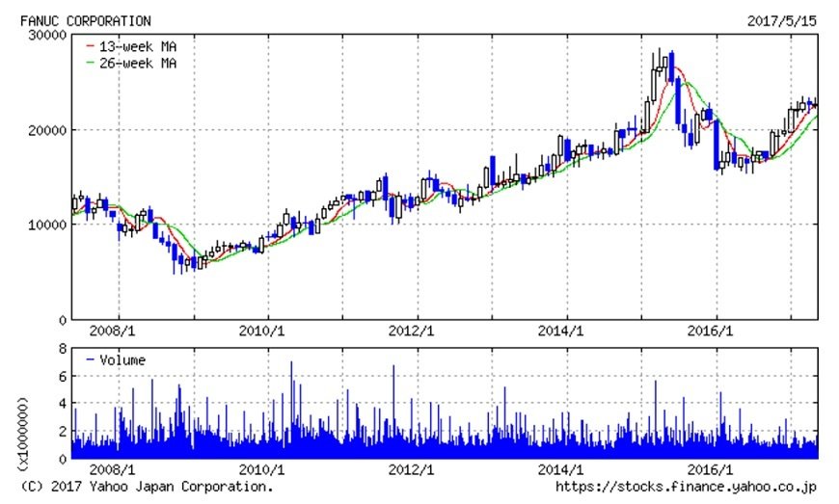This screenshot has width=839, height=504.
Task: Select 2016/1 below the price chart
Action: coord(716,331)
